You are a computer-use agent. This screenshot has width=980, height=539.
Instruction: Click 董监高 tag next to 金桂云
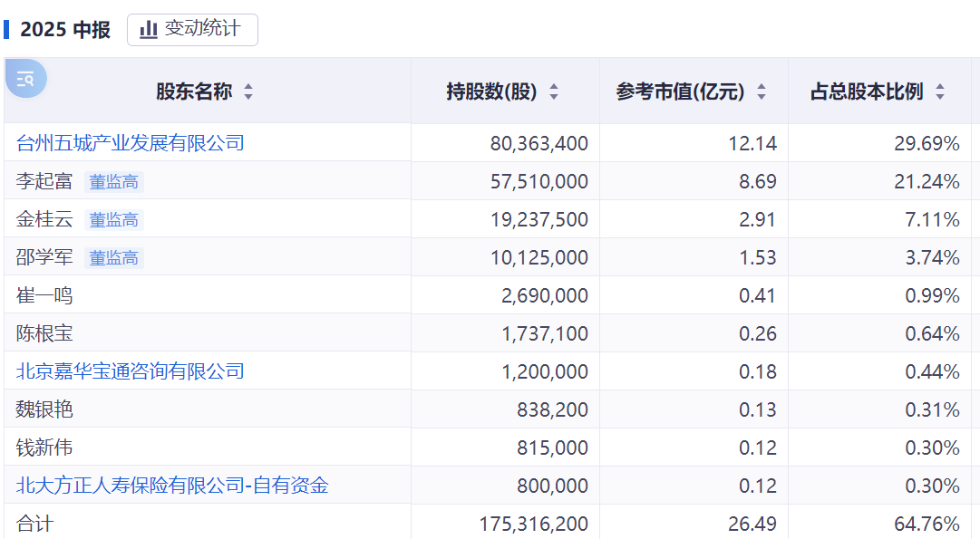pos(114,220)
